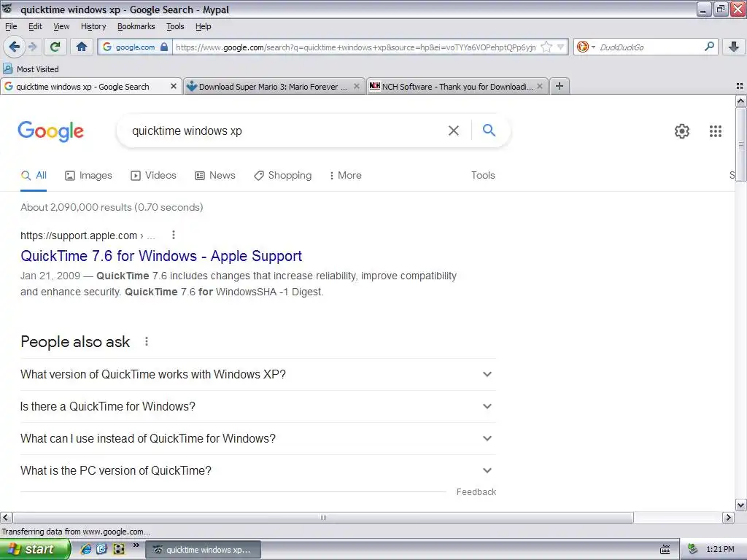Open the Windows Start menu
This screenshot has height=560, width=747.
tap(34, 549)
